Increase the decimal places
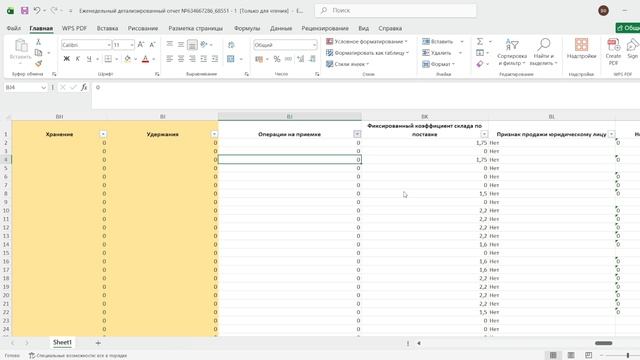This screenshot has width=640, height=360. coord(301,59)
